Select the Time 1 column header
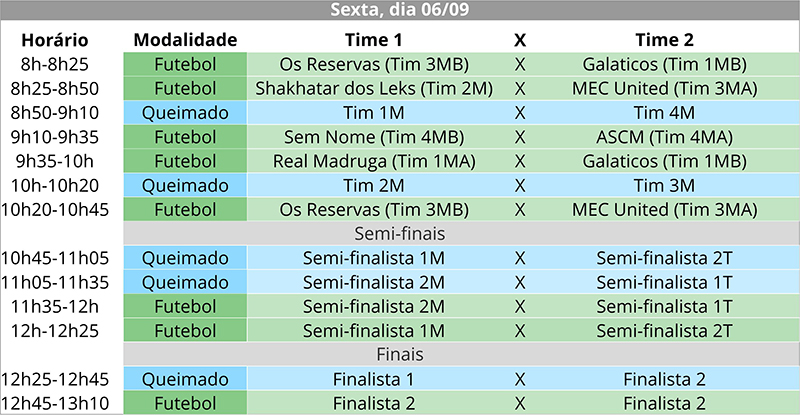Image resolution: width=800 pixels, height=415 pixels. coord(373,40)
